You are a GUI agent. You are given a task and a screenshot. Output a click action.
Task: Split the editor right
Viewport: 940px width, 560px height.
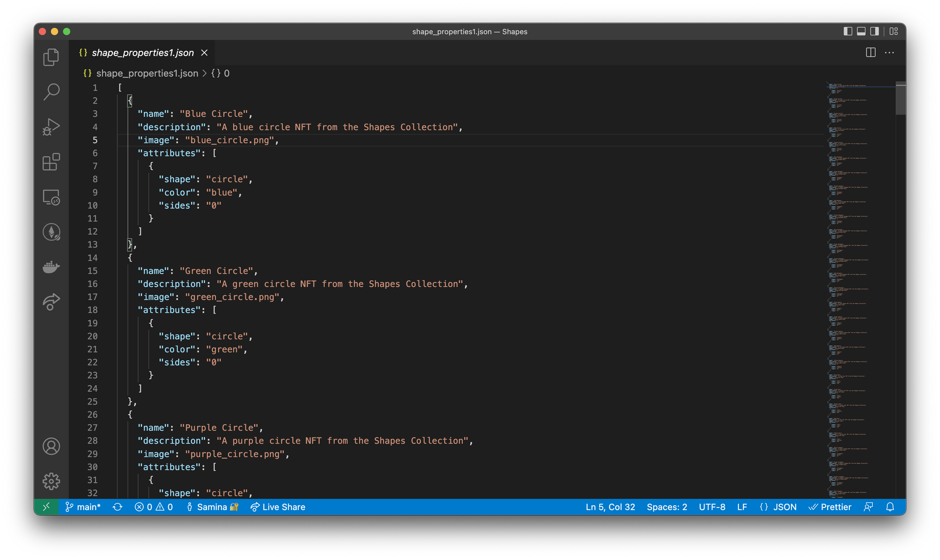pos(870,53)
